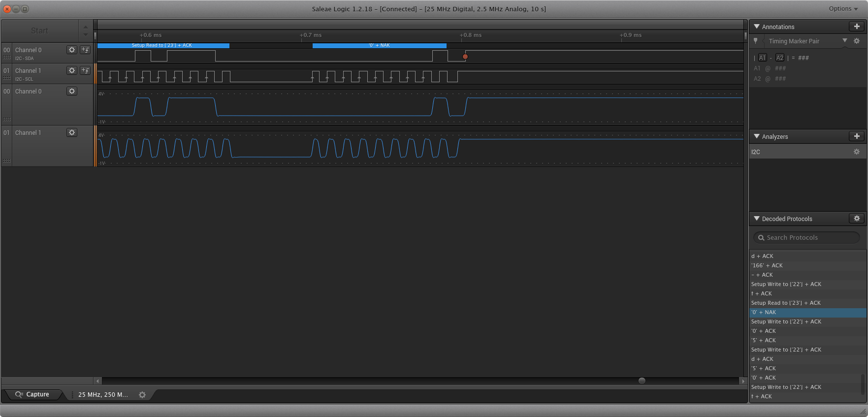The image size is (868, 417).
Task: Select the I2C analyzer row
Action: pos(807,152)
